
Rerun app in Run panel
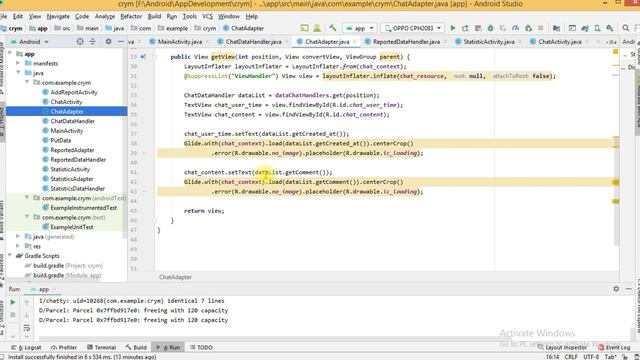[x=13, y=302]
